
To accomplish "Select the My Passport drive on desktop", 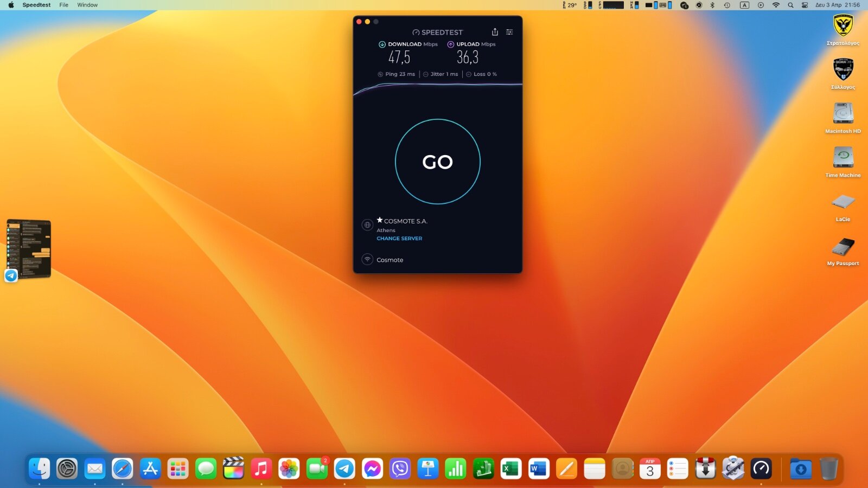I will pos(843,251).
